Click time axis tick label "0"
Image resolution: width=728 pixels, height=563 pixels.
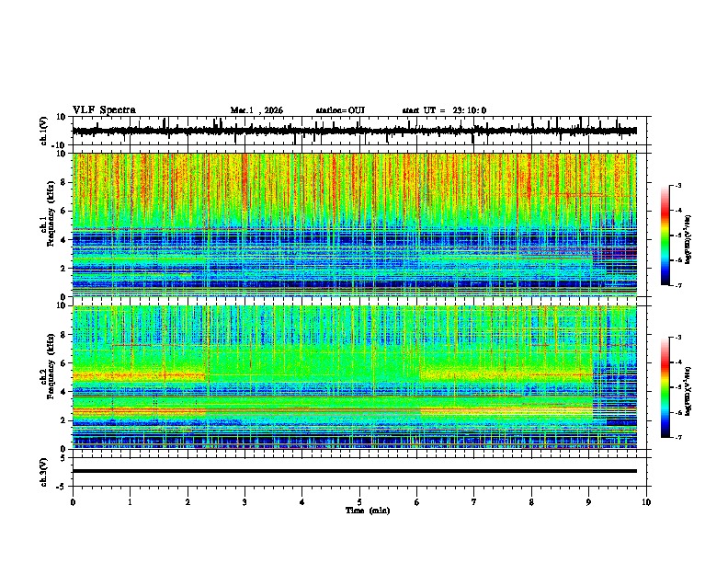coord(73,502)
